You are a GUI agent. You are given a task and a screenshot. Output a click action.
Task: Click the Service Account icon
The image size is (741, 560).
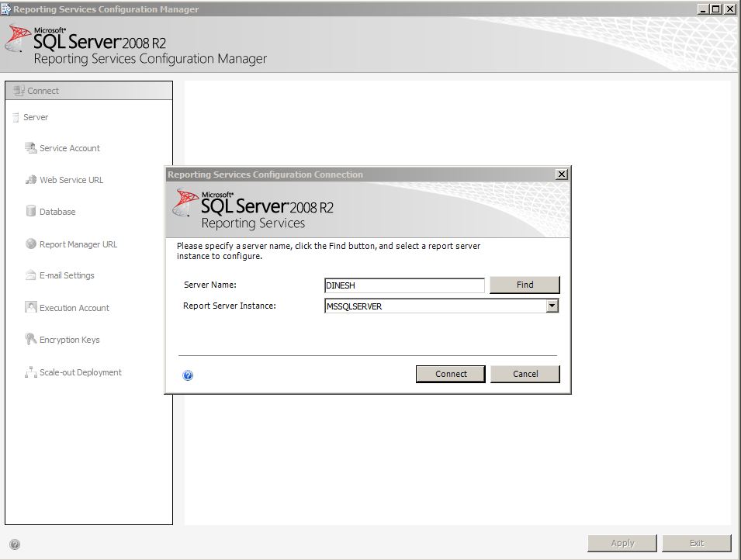tap(31, 148)
